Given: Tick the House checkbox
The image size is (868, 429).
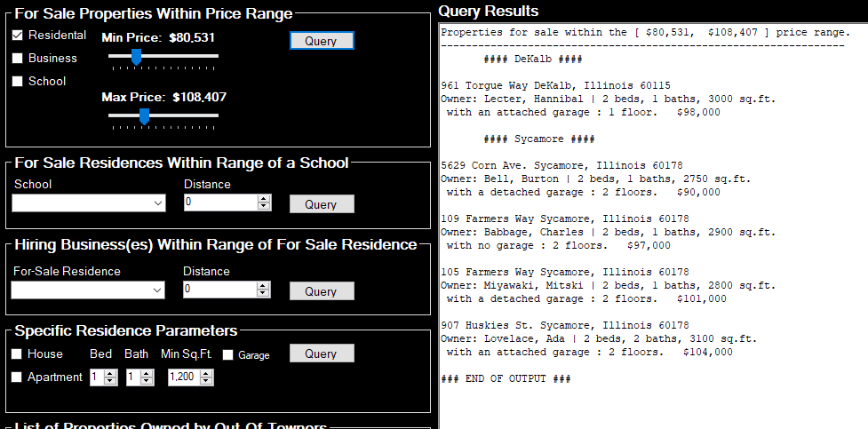Looking at the screenshot, I should pos(18,354).
